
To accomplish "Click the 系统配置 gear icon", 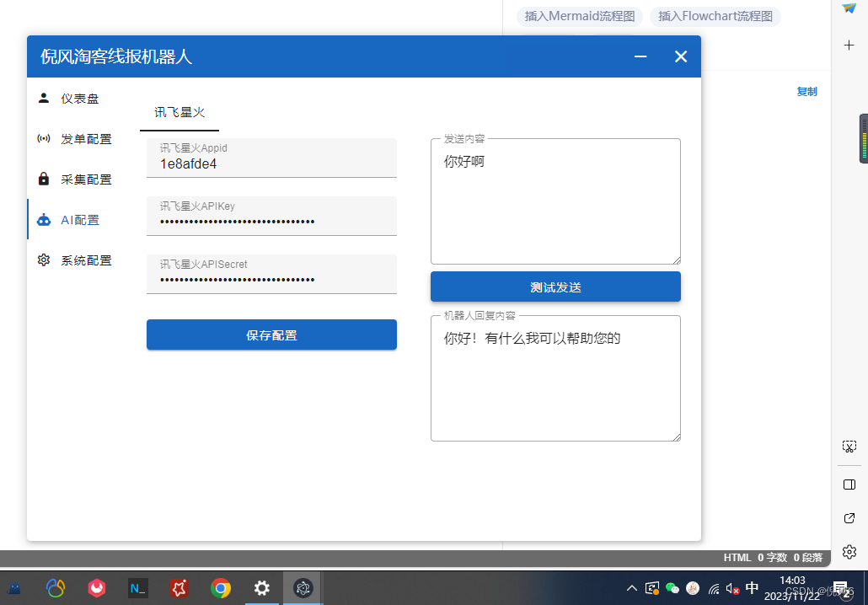I will point(44,260).
